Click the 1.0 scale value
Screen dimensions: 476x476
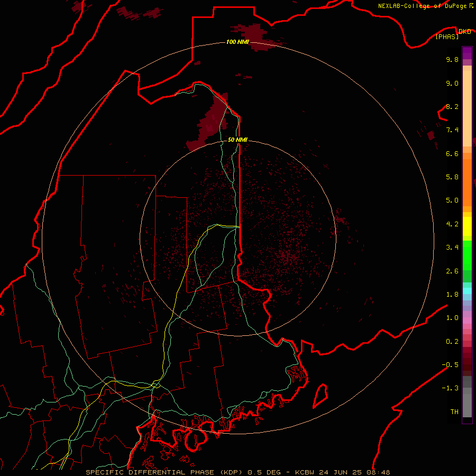[x=452, y=318]
